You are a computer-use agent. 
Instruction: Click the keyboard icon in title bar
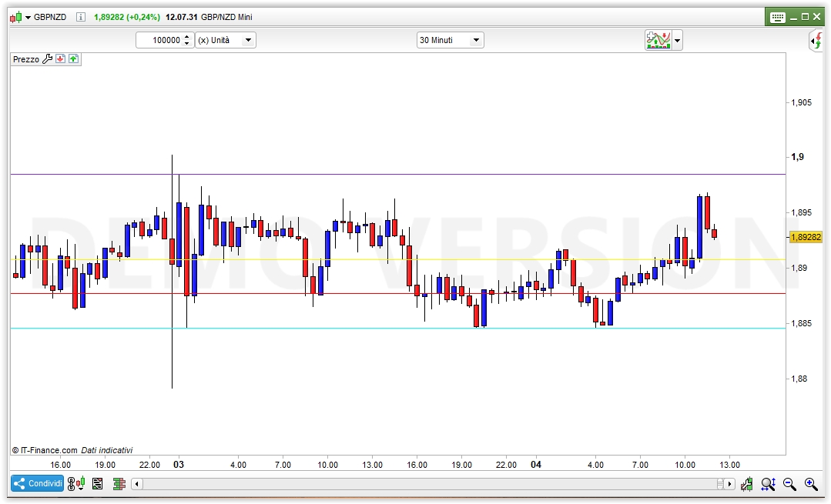pyautogui.click(x=777, y=18)
